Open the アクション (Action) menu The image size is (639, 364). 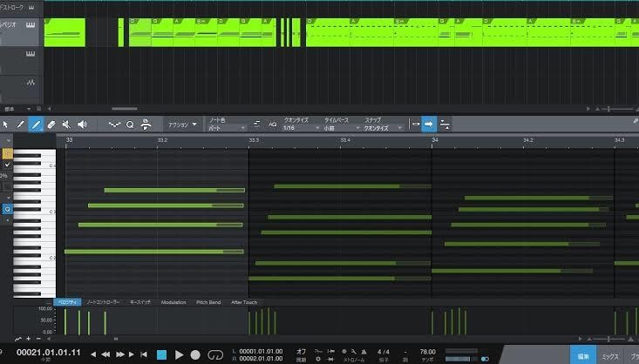[182, 125]
